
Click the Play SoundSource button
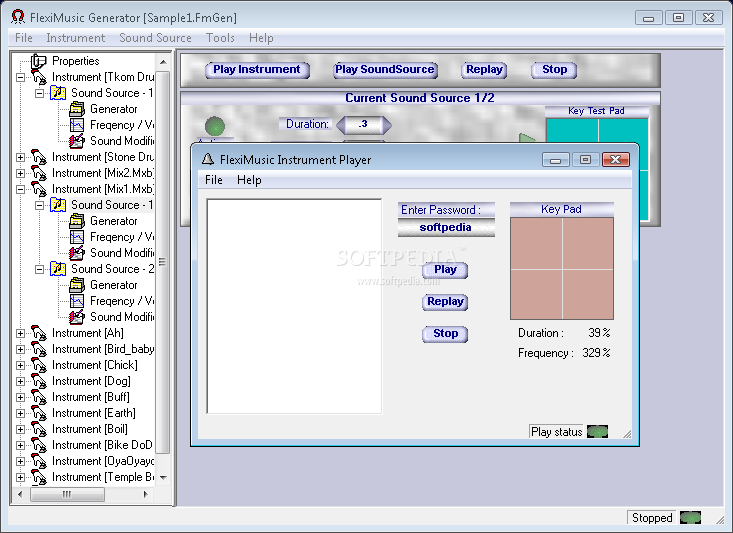click(385, 70)
